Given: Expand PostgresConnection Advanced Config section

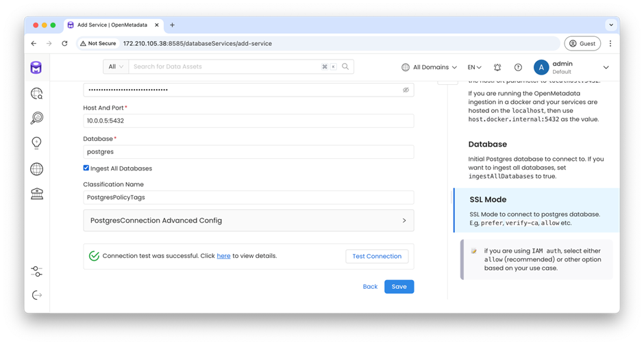Looking at the screenshot, I should click(x=249, y=220).
